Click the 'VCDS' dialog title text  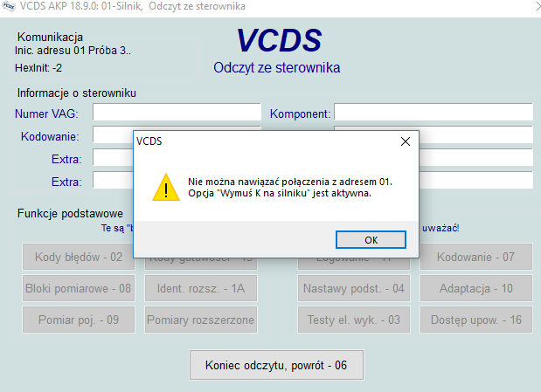pos(149,141)
